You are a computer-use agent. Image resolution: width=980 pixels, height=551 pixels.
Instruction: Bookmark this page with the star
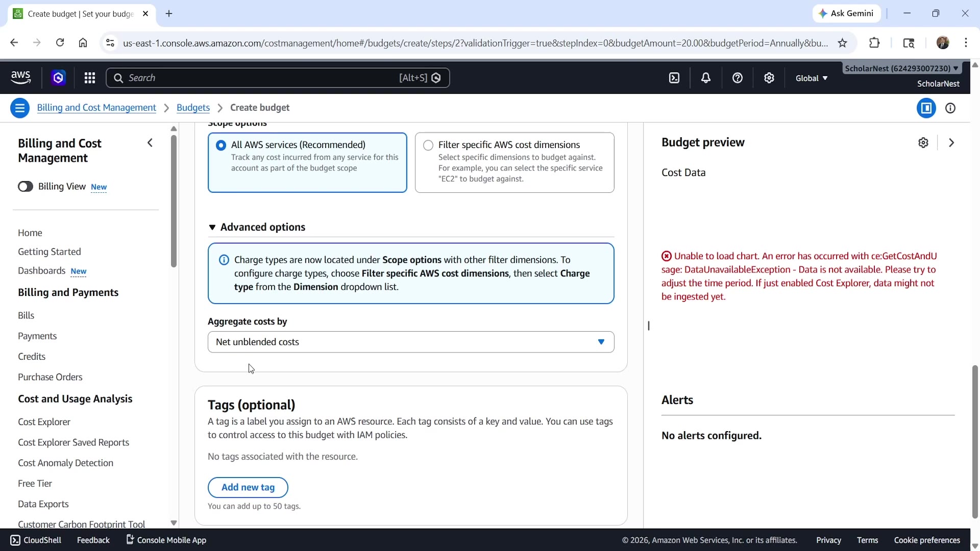[843, 43]
